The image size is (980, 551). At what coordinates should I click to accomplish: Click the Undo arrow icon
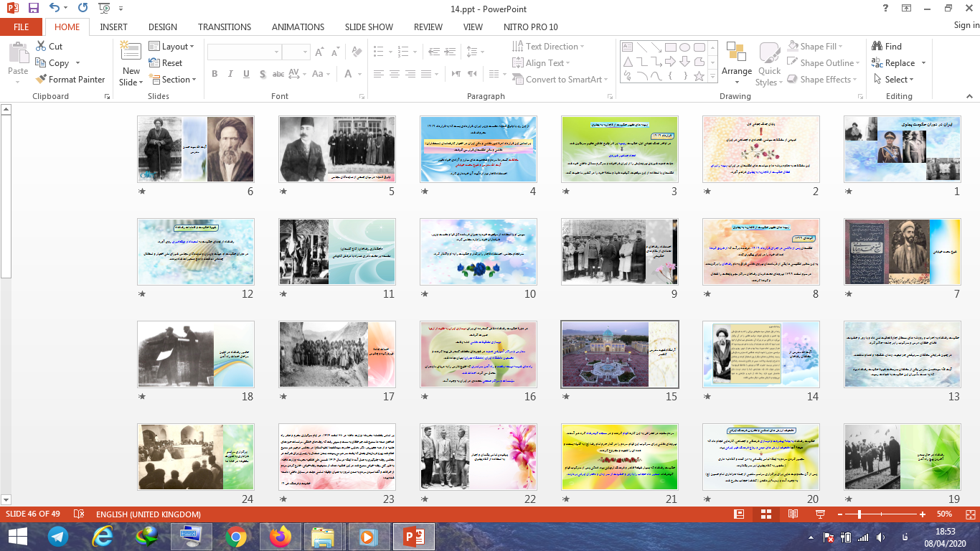55,9
